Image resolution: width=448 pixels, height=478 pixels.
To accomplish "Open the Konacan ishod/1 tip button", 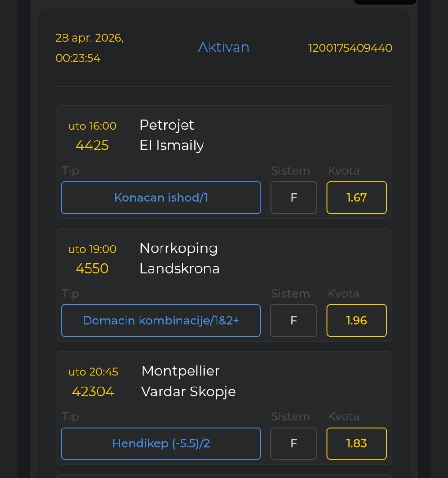I will [161, 197].
